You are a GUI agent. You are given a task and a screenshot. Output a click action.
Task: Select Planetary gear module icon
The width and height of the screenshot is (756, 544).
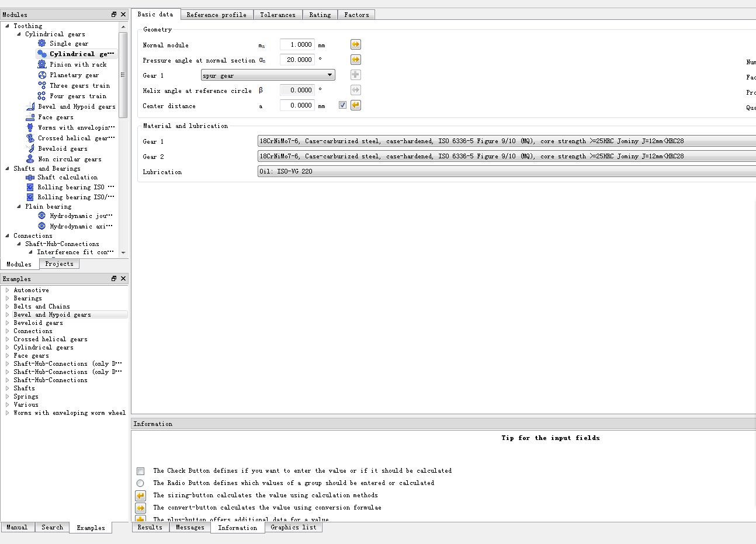(x=42, y=75)
